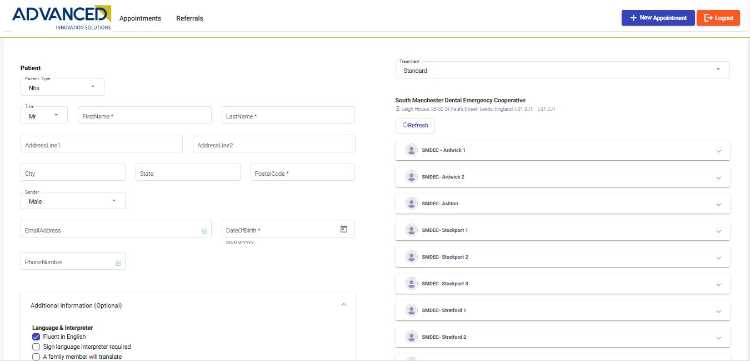750x361 pixels.
Task: Click the avatar icon for Stretford 2
Action: tap(411, 337)
